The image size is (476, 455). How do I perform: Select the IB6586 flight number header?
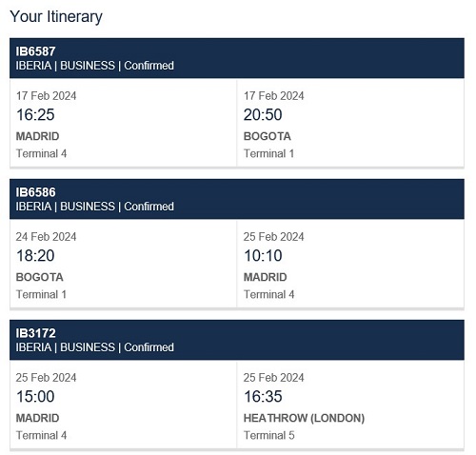[35, 192]
